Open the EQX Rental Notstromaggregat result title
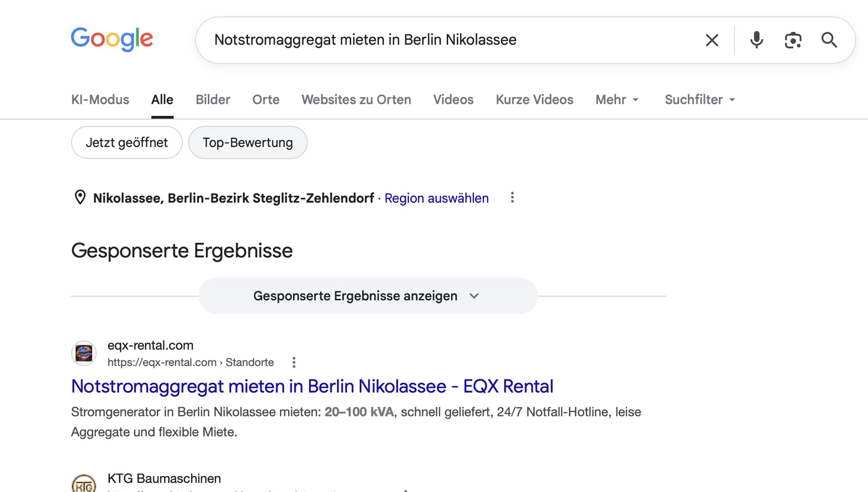This screenshot has height=492, width=868. coord(312,386)
